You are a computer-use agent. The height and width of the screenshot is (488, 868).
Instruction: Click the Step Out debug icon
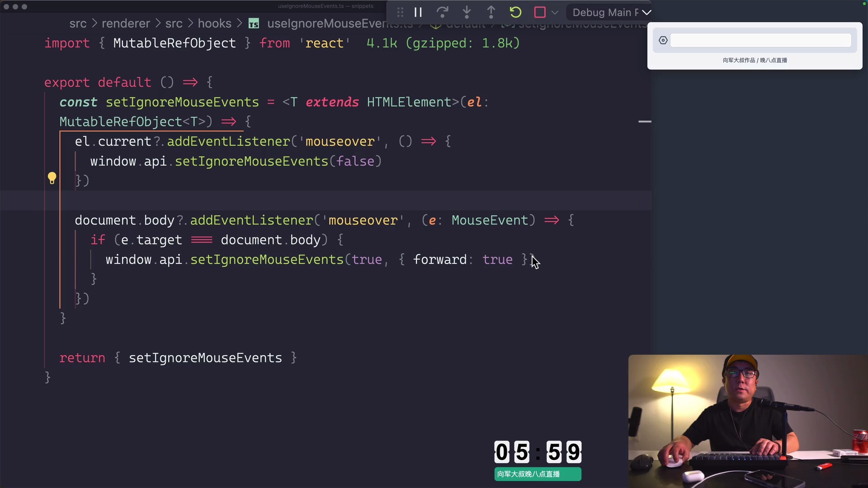491,12
